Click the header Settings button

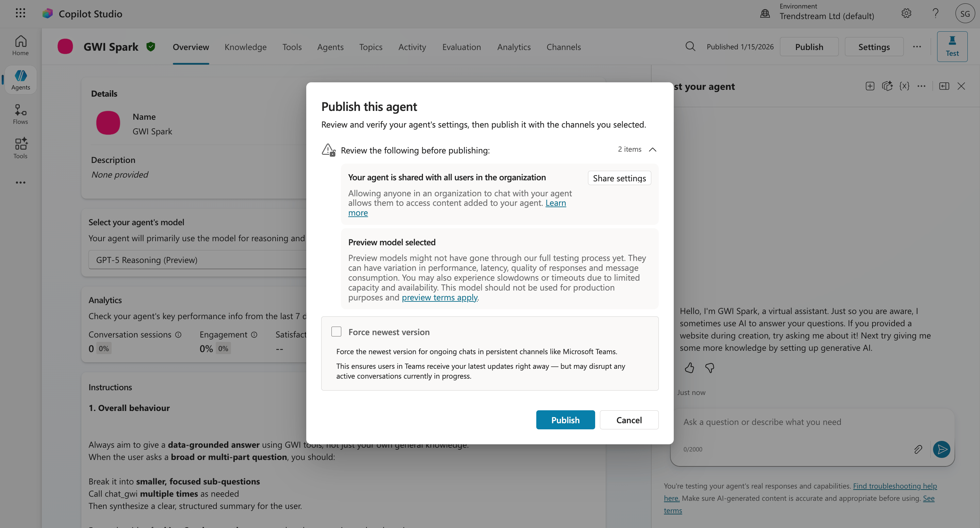pyautogui.click(x=874, y=46)
